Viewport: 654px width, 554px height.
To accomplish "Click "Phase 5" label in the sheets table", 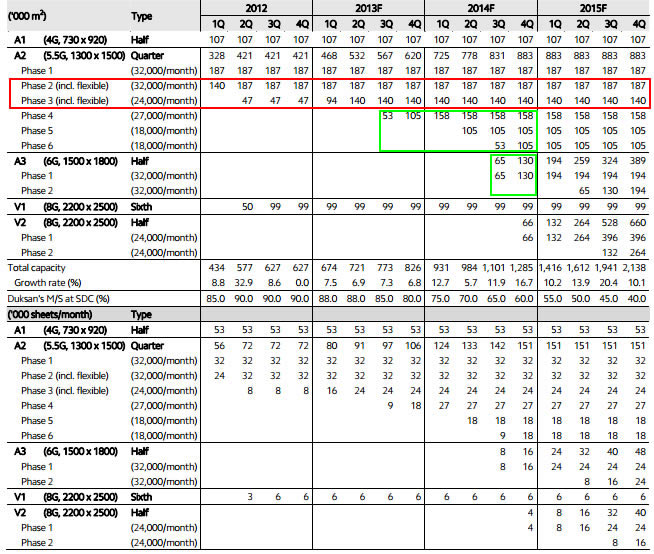I will click(37, 421).
